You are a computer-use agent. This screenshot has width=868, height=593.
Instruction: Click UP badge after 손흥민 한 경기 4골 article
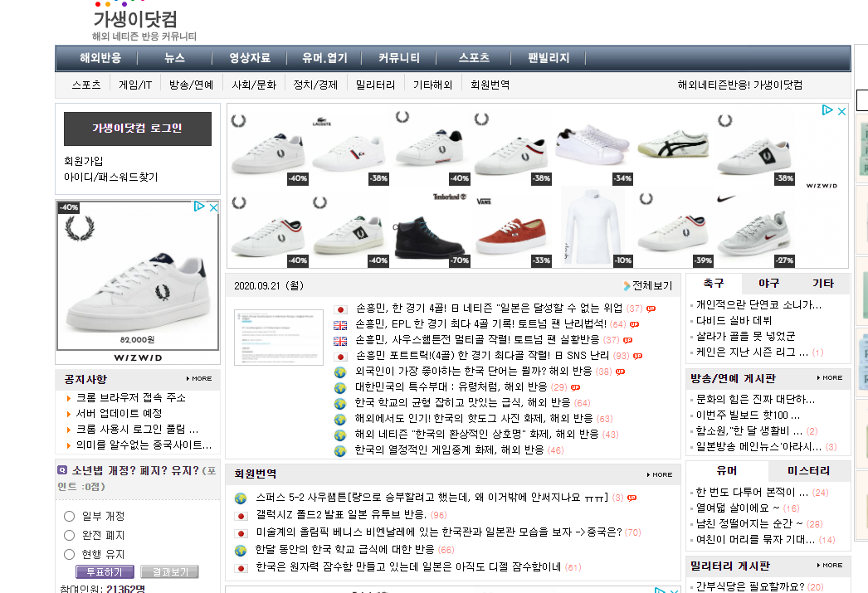coord(651,309)
